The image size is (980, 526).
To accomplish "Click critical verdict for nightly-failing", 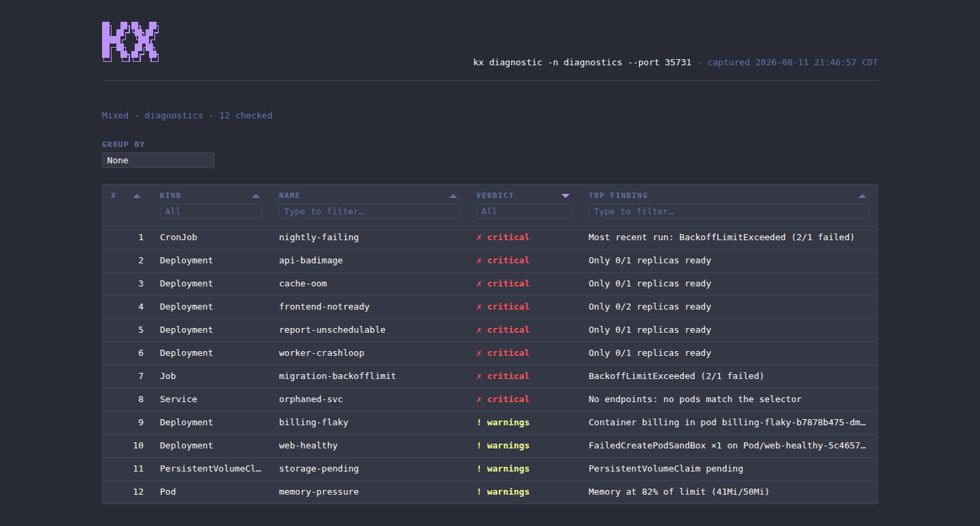I will pos(503,237).
